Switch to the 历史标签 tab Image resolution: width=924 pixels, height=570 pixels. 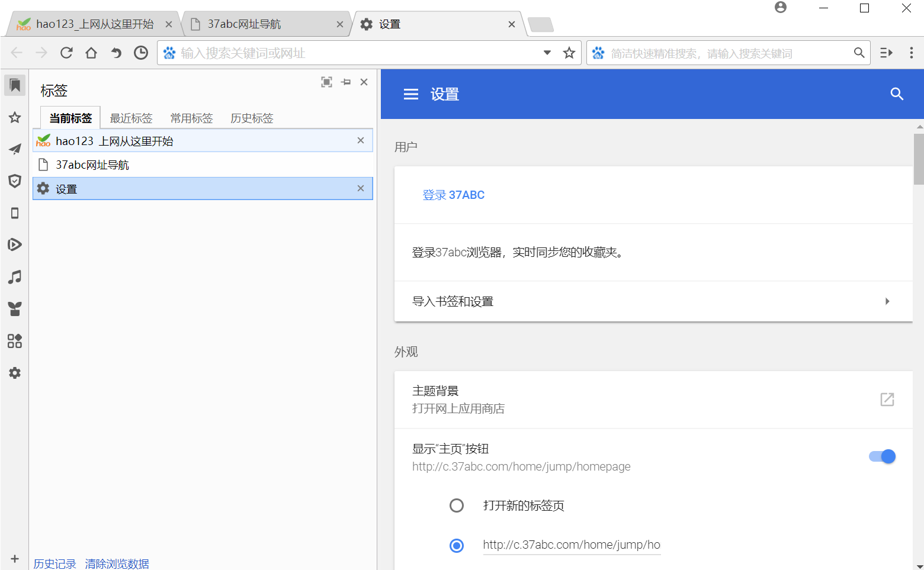point(251,118)
